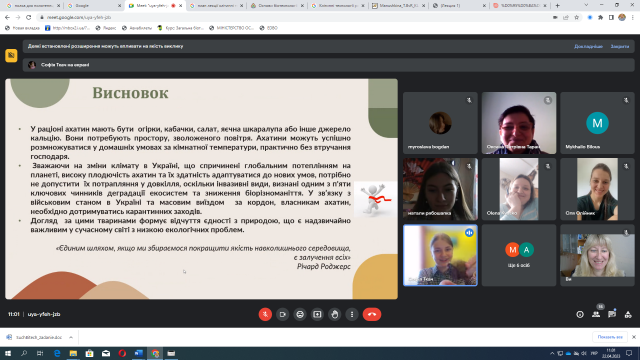The width and height of the screenshot is (640, 360).
Task: Switch to the '(Лекція 1)' tab
Action: [x=460, y=6]
